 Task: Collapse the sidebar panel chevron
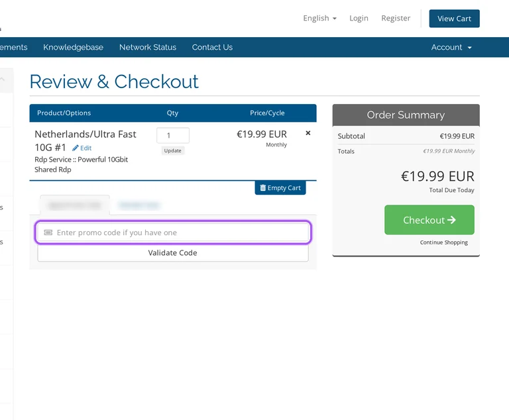click(3, 79)
